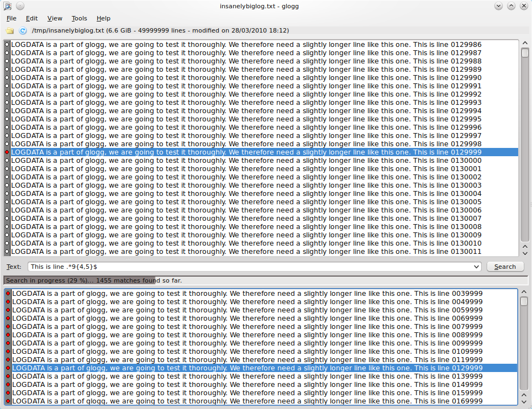Viewport: 532px width, 409px height.
Task: Open the Edit menu
Action: pos(31,18)
